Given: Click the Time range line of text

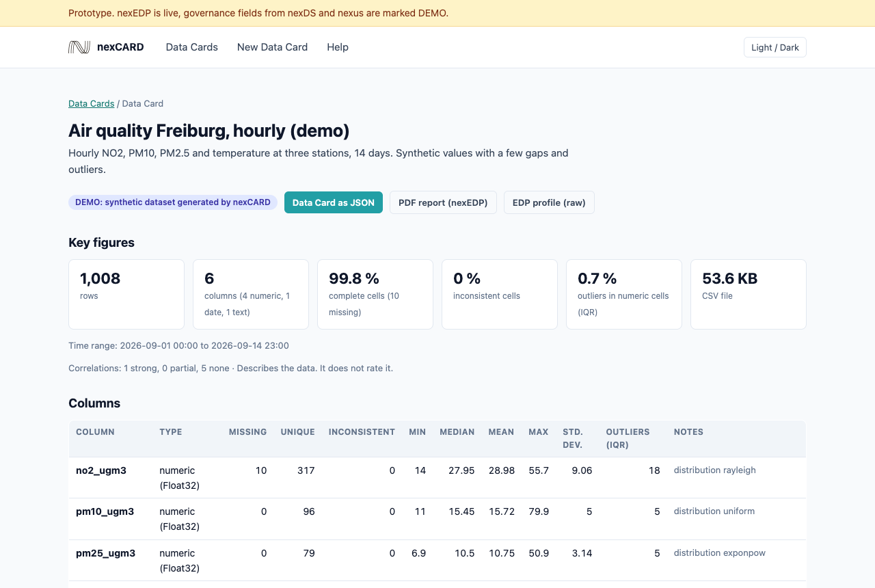Looking at the screenshot, I should pyautogui.click(x=178, y=346).
